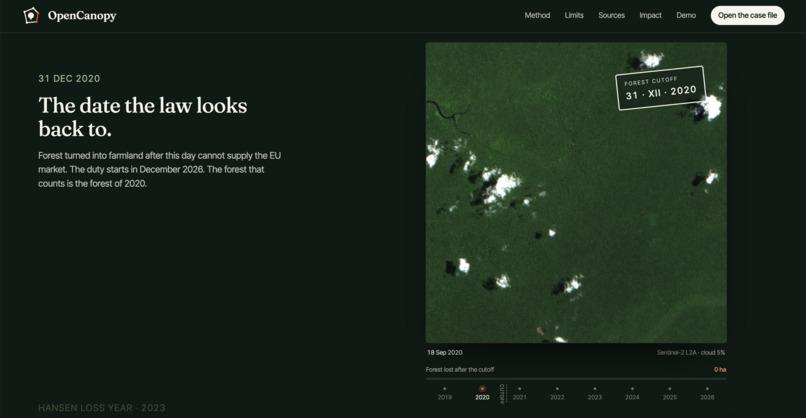Viewport: 806px width, 418px height.
Task: Choose year 2024 on the timeline
Action: point(632,393)
